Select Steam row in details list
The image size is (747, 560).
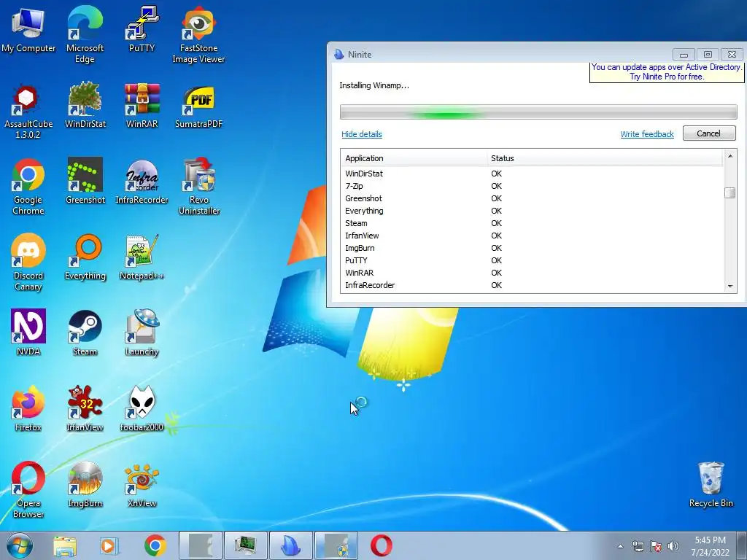click(x=532, y=223)
